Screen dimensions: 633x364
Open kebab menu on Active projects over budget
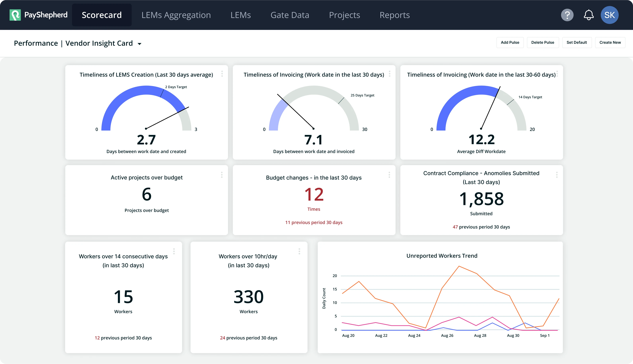click(222, 175)
